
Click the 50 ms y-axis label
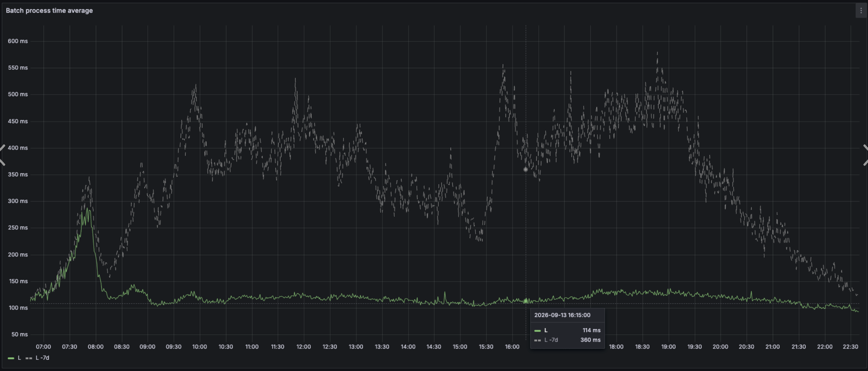coord(20,335)
